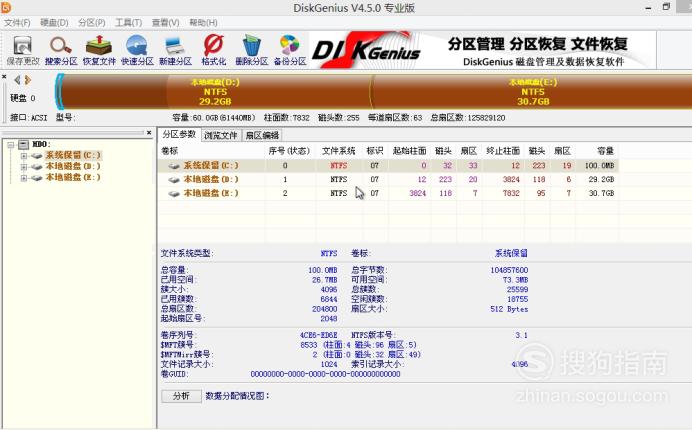
Task: Click drive icon of 本地磁盘(D:) table row
Action: pos(174,180)
